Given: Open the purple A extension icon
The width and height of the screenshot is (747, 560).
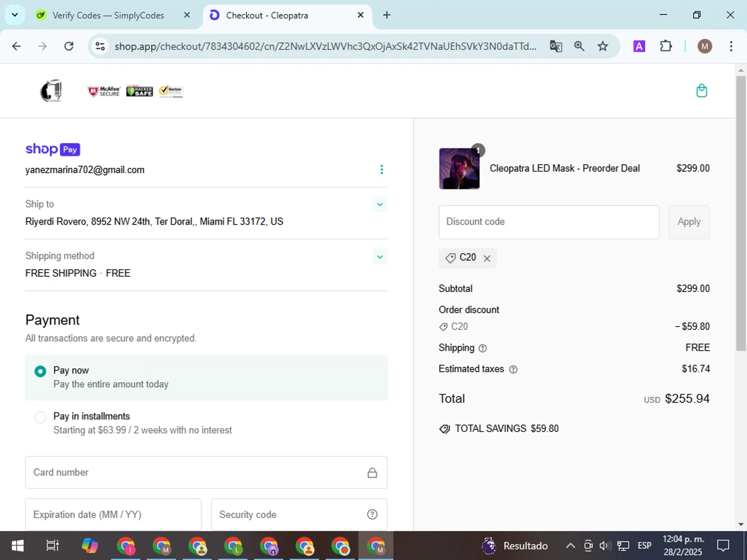Looking at the screenshot, I should (639, 46).
